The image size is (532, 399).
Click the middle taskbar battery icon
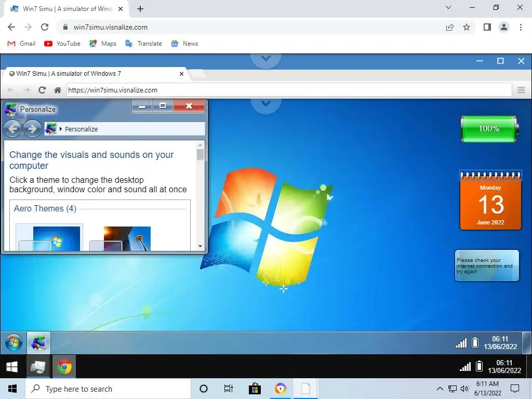click(479, 366)
